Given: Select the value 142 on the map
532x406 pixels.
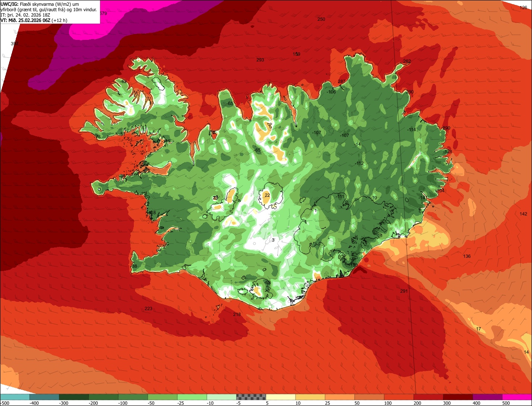Looking at the screenshot, I should (x=524, y=214).
